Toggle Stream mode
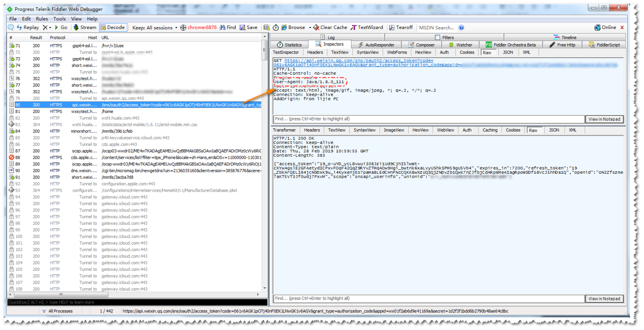This screenshot has height=330, width=644. coord(85,27)
